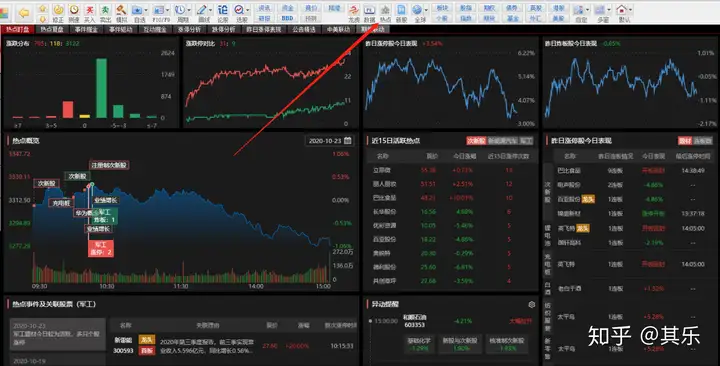This screenshot has width=720, height=366.
Task: Select the 长华股份 row
Action: tap(451, 212)
